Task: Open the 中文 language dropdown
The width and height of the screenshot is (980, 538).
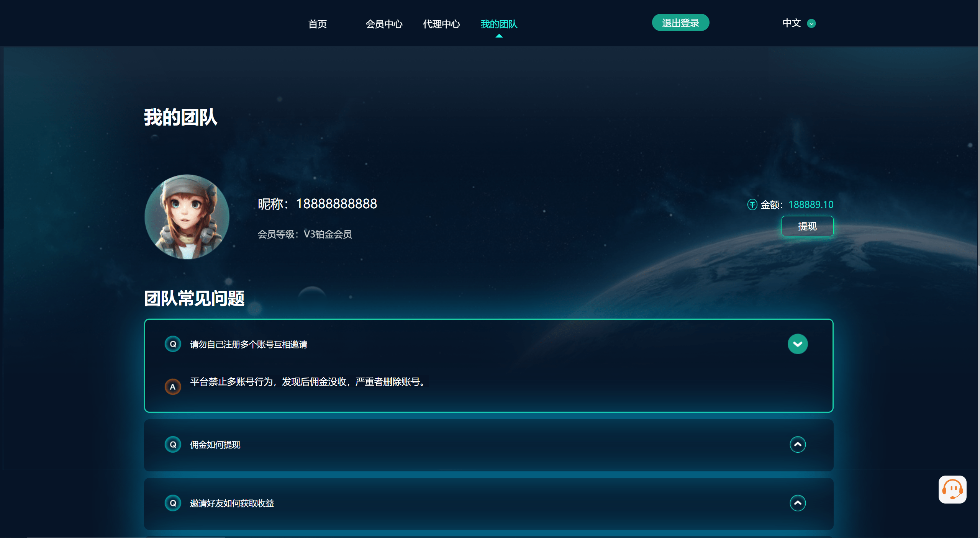Action: click(792, 23)
